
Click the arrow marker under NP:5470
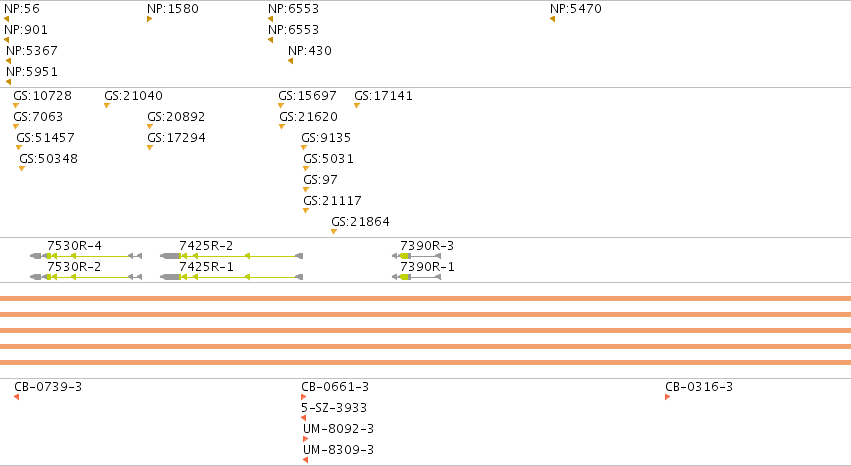552,19
